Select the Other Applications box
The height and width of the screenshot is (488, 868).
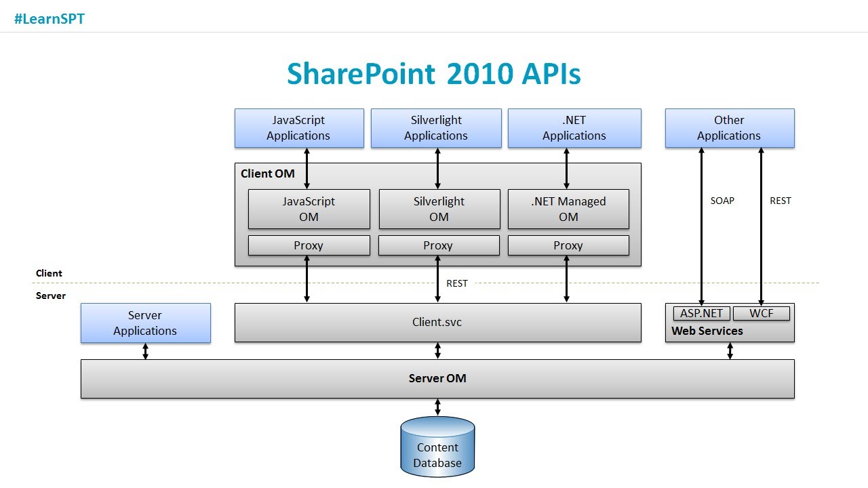[730, 128]
